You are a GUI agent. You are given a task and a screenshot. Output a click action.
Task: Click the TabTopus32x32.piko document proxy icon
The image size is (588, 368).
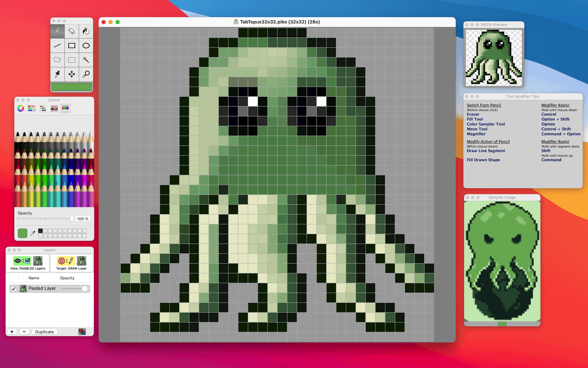[236, 22]
